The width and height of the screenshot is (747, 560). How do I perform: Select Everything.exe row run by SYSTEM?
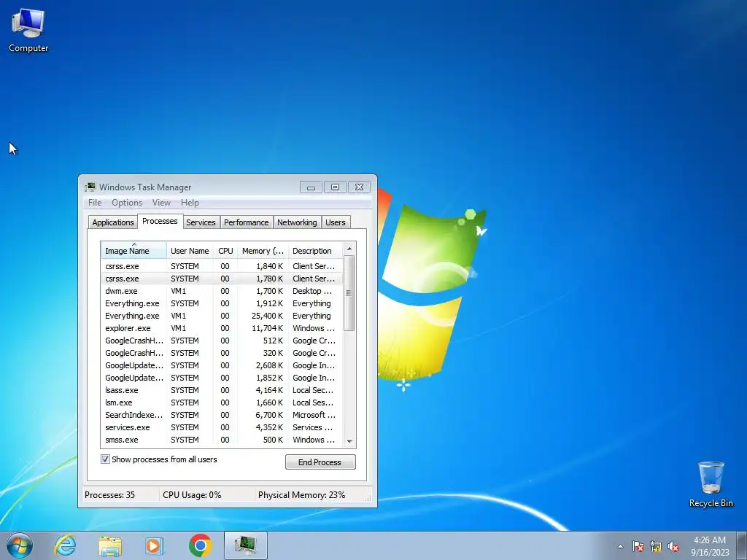[222, 303]
